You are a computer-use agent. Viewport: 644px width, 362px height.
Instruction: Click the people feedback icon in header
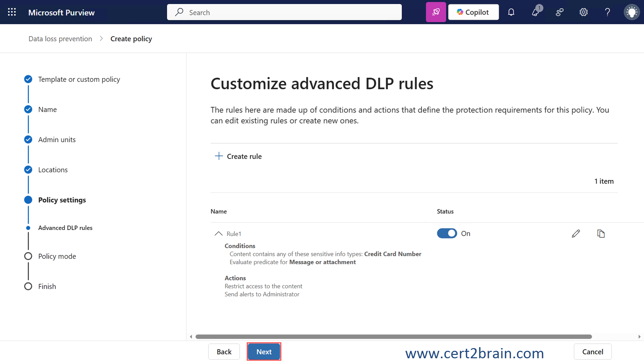[560, 12]
